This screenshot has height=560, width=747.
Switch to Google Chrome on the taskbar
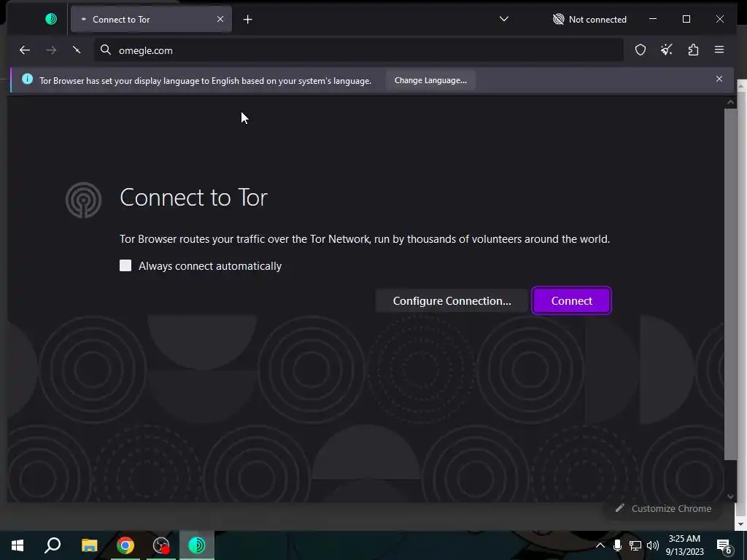pos(125,545)
